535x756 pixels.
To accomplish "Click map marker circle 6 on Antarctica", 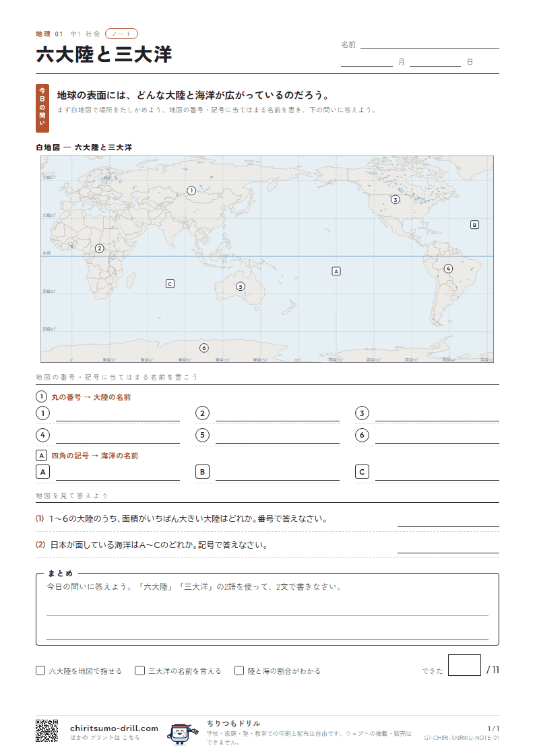I will pyautogui.click(x=204, y=347).
